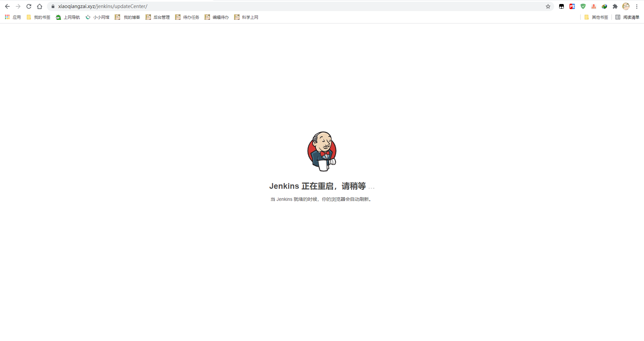Screen dimensions: 644x341
Task: Reload the Jenkins page
Action: [29, 6]
